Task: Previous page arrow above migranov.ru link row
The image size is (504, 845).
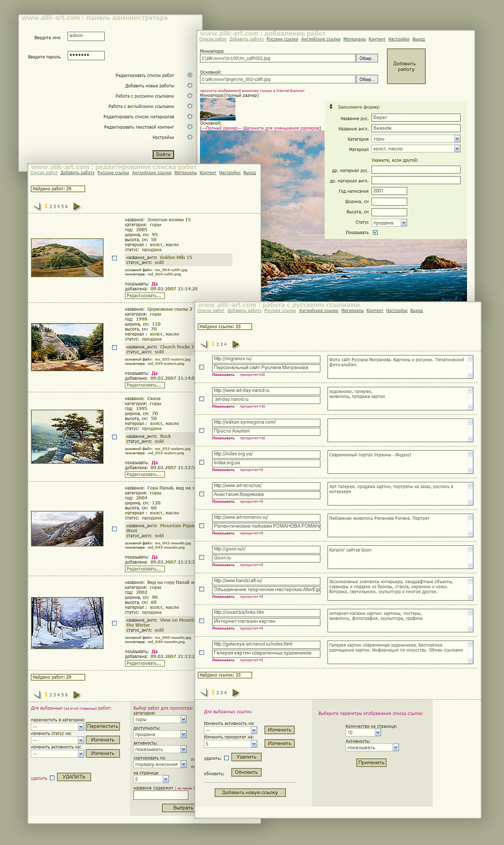Action: (x=204, y=344)
